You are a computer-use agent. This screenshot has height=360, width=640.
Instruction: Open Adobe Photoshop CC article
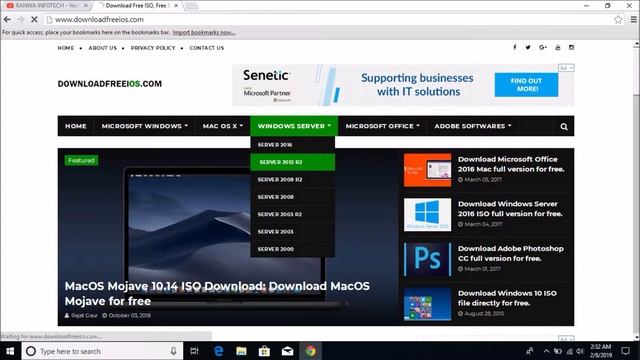511,253
